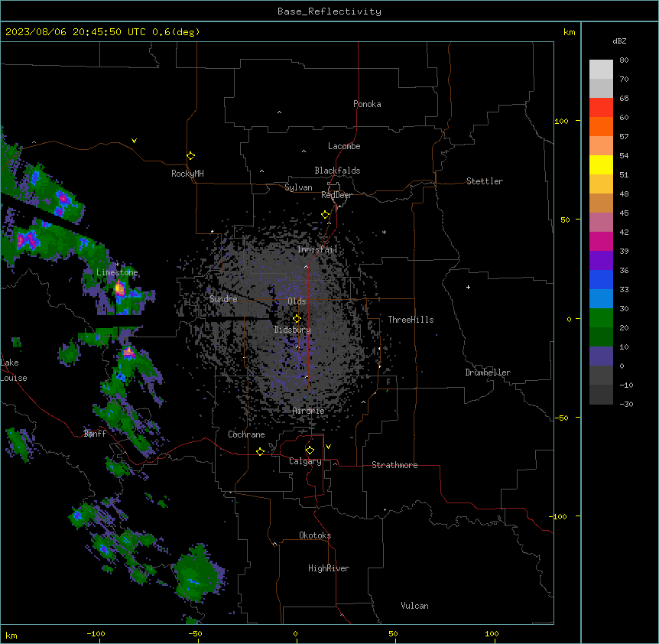This screenshot has width=659, height=644.
Task: Click the asterisk marker above Limestone label
Action: coord(117,265)
